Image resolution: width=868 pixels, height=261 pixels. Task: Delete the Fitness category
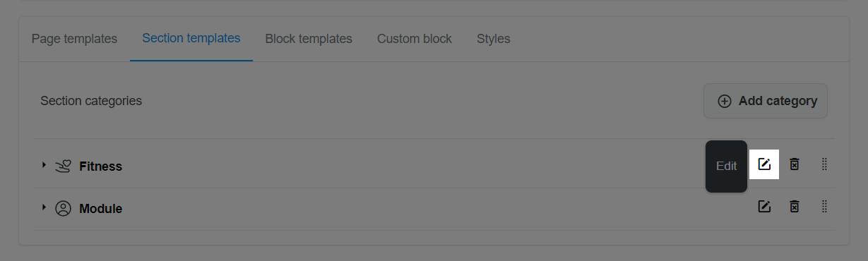coord(794,164)
